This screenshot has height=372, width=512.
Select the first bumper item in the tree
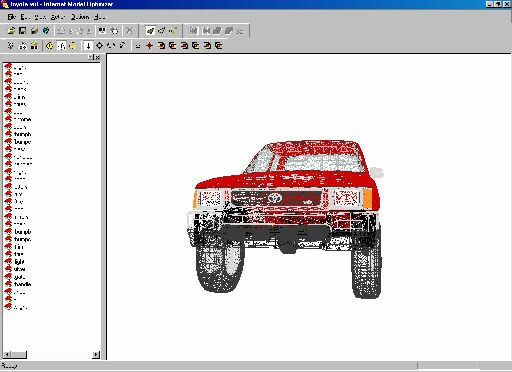(x=18, y=134)
